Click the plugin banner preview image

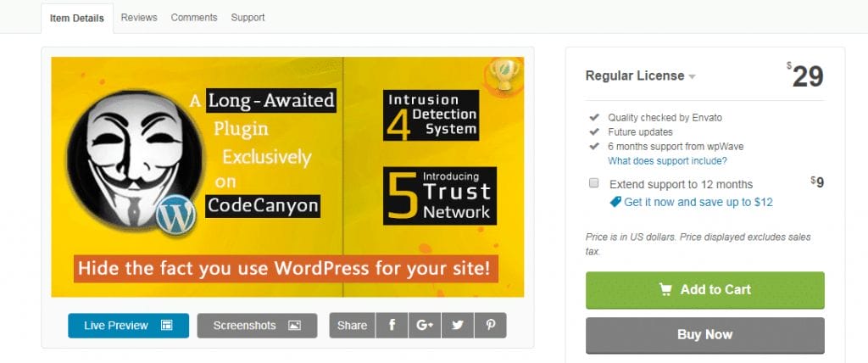pos(287,176)
